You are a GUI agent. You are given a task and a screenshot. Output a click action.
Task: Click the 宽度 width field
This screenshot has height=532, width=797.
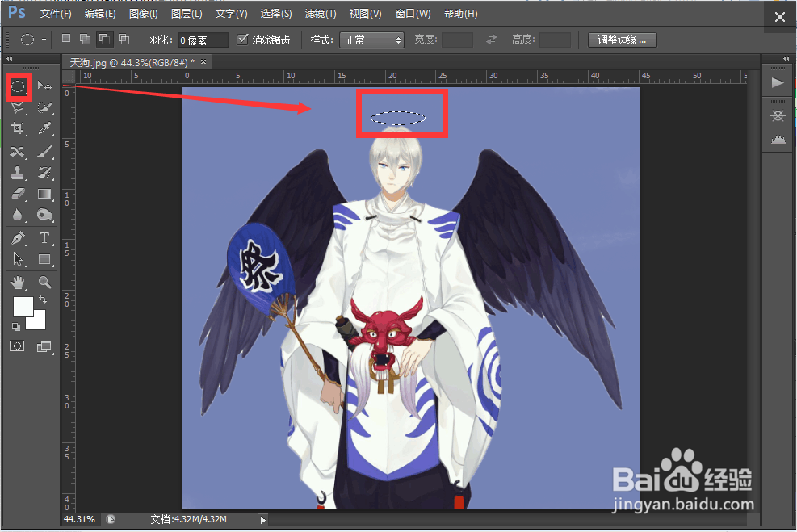[458, 40]
